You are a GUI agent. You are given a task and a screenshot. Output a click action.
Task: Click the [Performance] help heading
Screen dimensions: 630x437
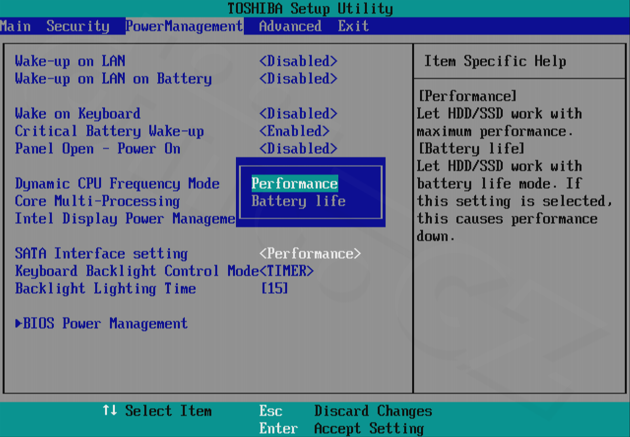[x=467, y=96]
